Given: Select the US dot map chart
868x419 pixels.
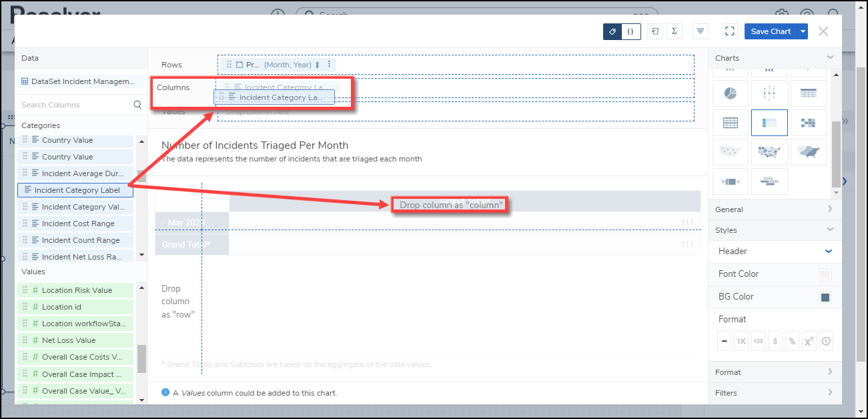Looking at the screenshot, I should click(x=730, y=152).
